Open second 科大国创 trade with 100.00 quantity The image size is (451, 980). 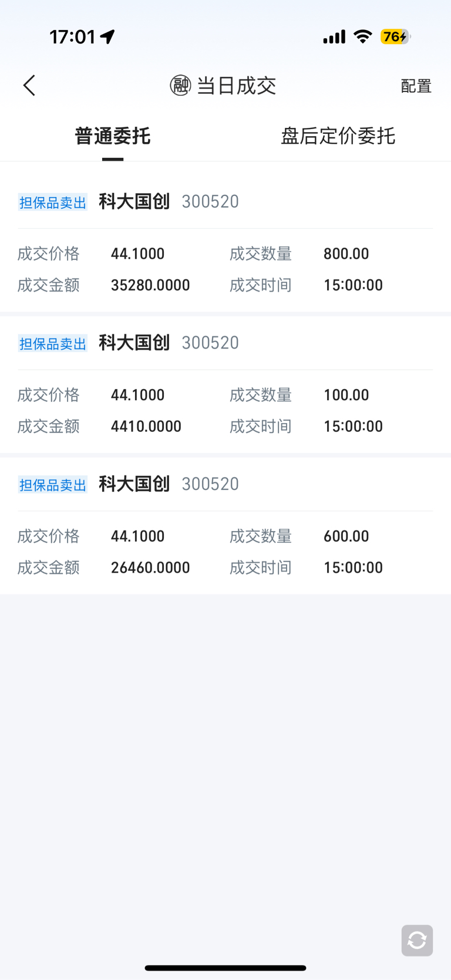(225, 384)
